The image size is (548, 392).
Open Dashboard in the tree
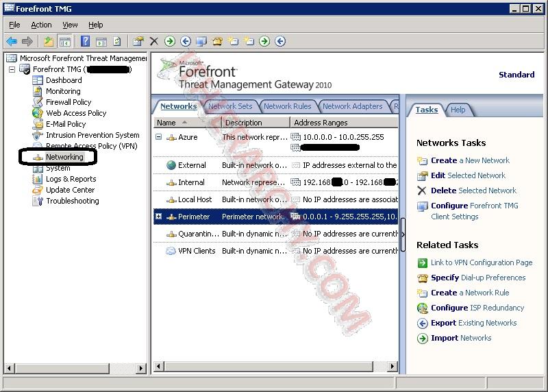64,80
